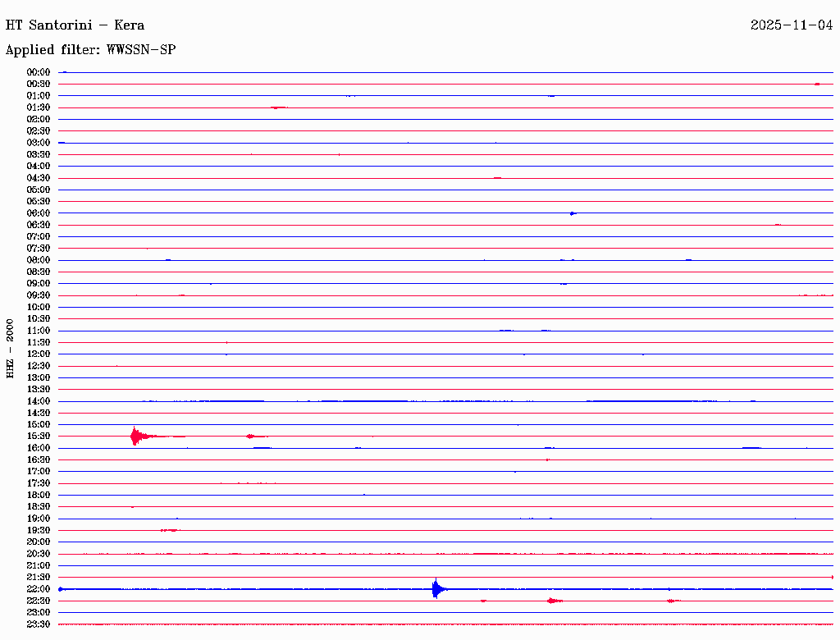
Task: Click the 00:00 time label
Action: click(39, 72)
